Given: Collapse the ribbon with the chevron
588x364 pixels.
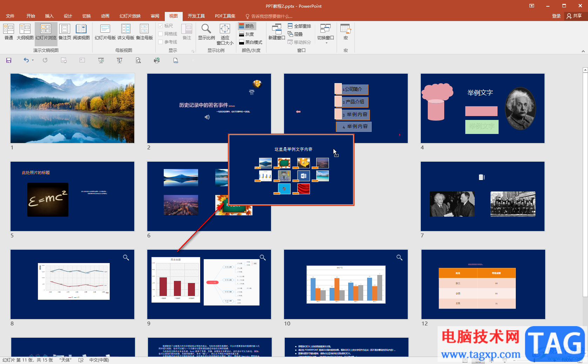Looking at the screenshot, I should (x=583, y=51).
